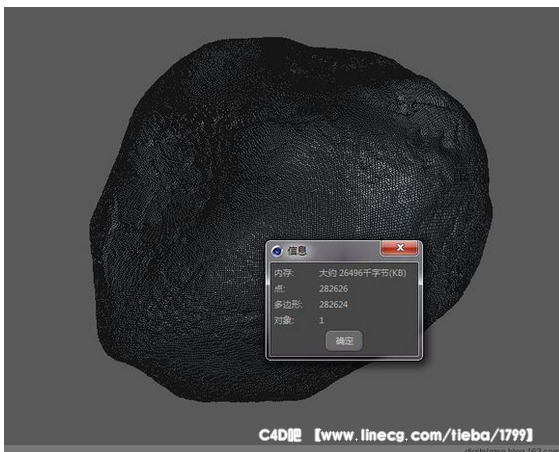Click the 信息 dialog title text
Screen dimensions: 559x452
pos(297,251)
